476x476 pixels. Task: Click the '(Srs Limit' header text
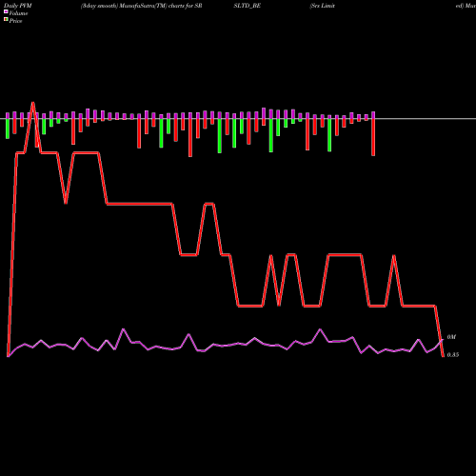[x=322, y=6]
